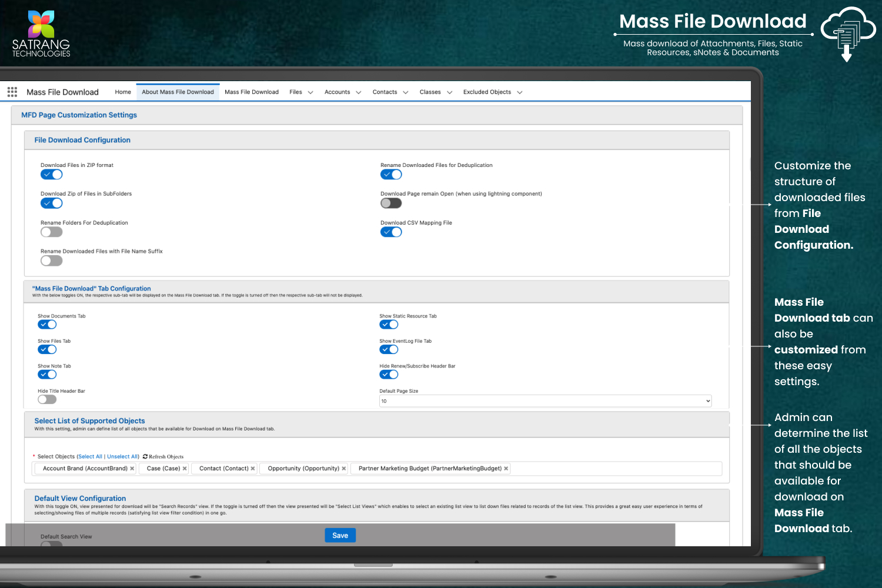This screenshot has width=882, height=588.
Task: Open the Default Page Size dropdown
Action: pos(545,401)
